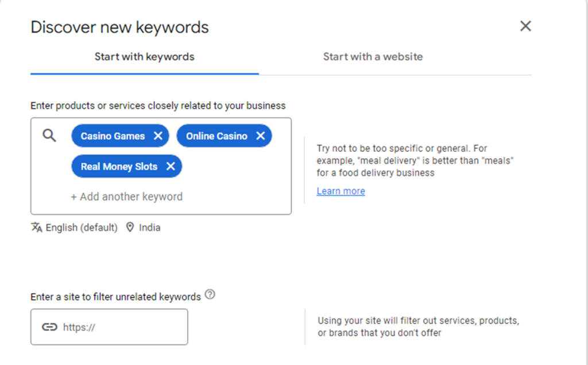Click 'Discover new keywords' heading text

pos(119,28)
